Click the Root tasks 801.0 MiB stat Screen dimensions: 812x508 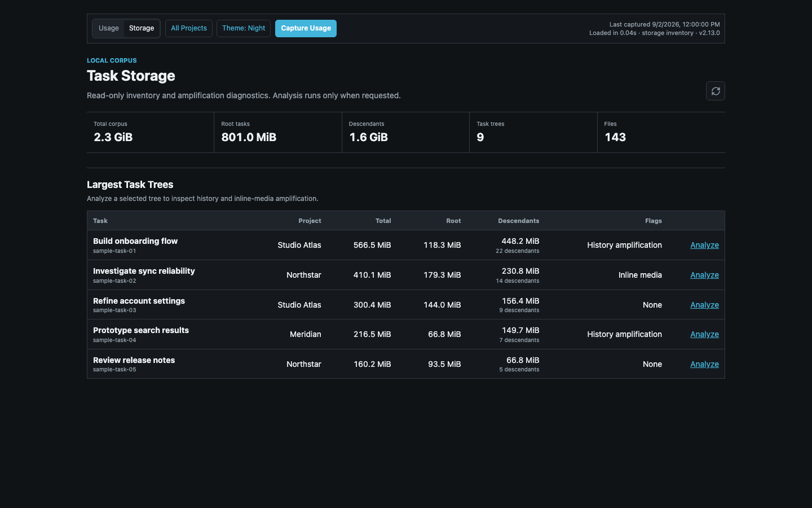(278, 132)
